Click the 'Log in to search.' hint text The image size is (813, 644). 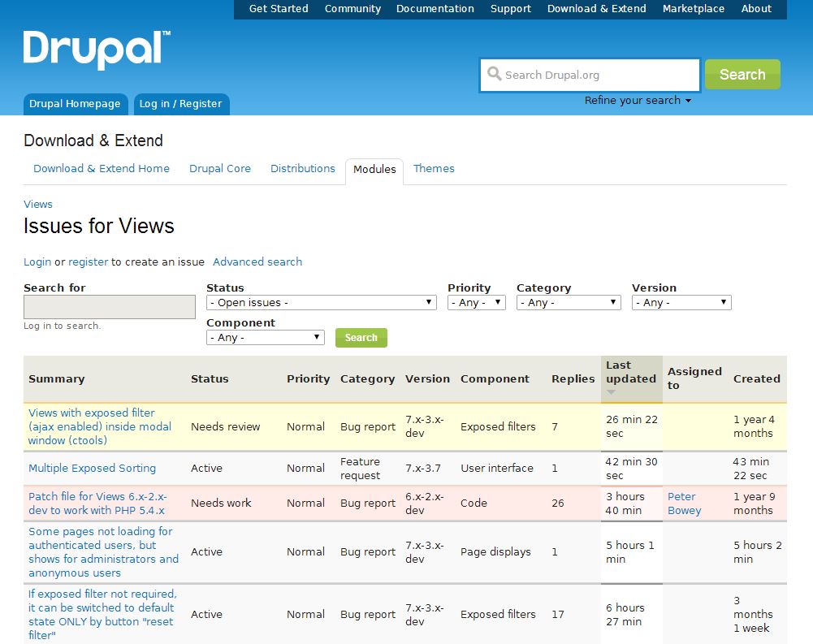(x=63, y=326)
